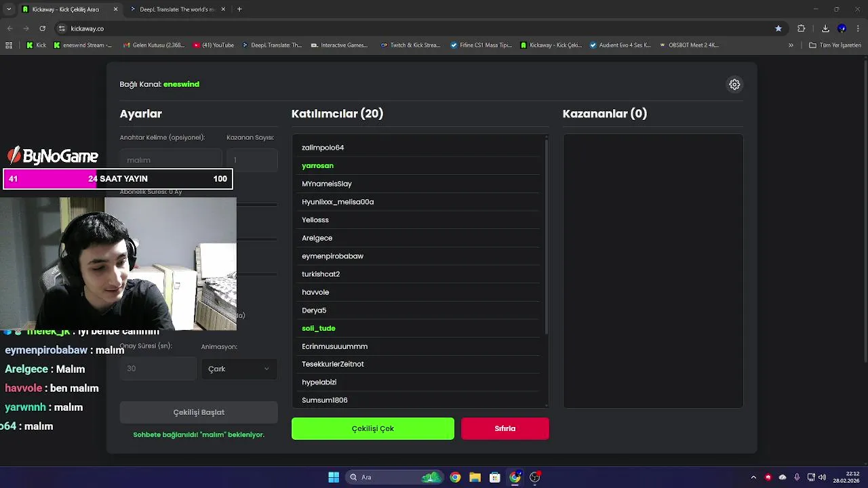Open Chrome from the taskbar
The height and width of the screenshot is (488, 868).
tap(455, 477)
